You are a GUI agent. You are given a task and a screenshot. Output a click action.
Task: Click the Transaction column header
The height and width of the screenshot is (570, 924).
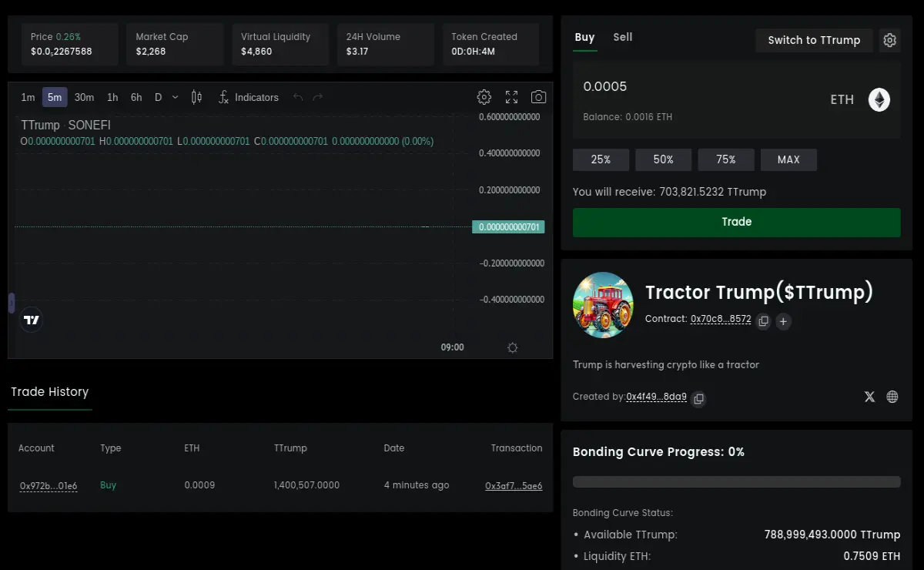click(517, 448)
